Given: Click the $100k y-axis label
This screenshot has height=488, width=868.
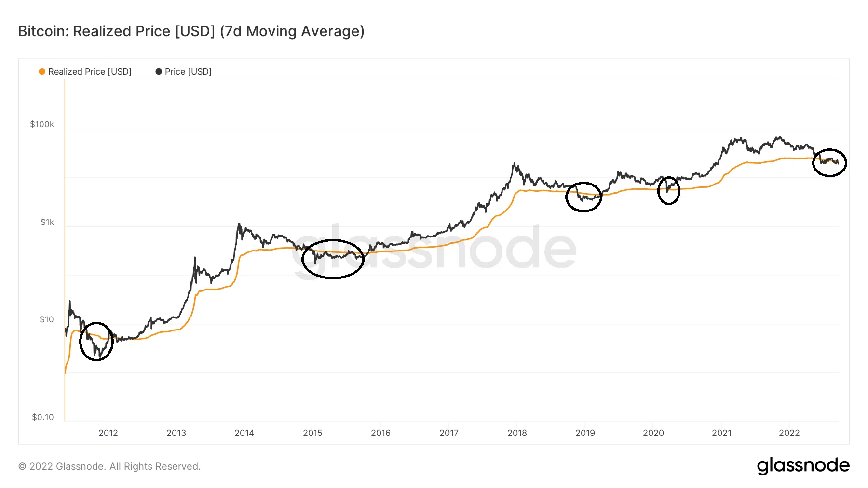Looking at the screenshot, I should 42,124.
